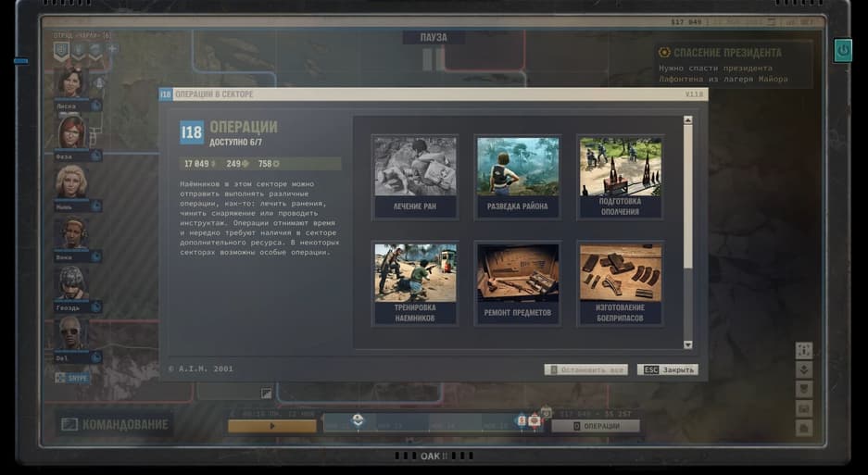Click the teal power button

coord(843,50)
